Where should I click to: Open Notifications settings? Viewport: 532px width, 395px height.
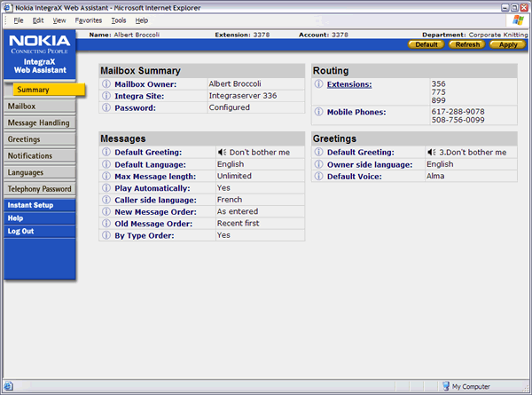[40, 155]
